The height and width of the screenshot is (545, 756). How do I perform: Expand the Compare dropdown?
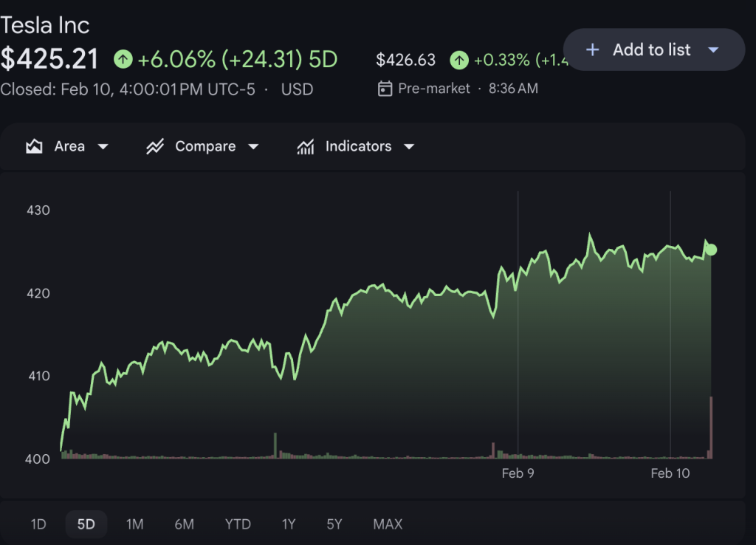coord(254,146)
